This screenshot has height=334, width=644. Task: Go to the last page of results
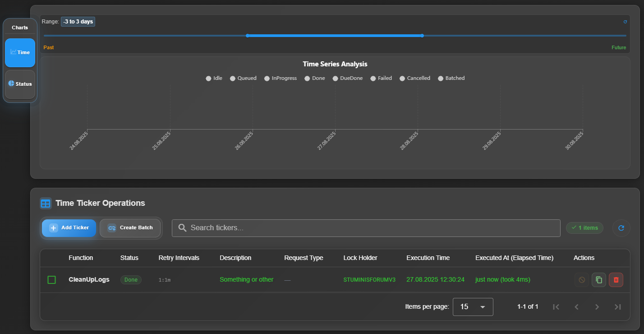pos(617,307)
